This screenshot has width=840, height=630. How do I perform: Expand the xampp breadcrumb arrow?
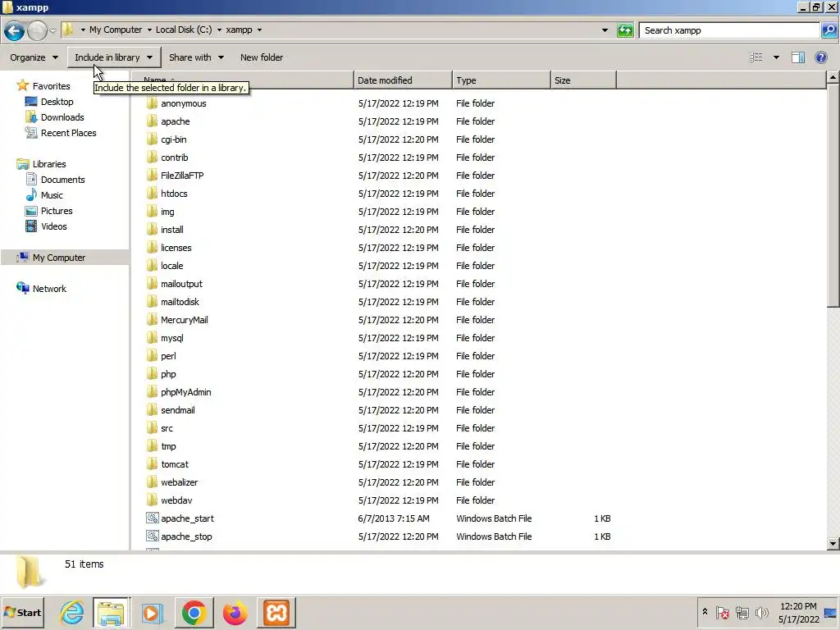pyautogui.click(x=259, y=30)
